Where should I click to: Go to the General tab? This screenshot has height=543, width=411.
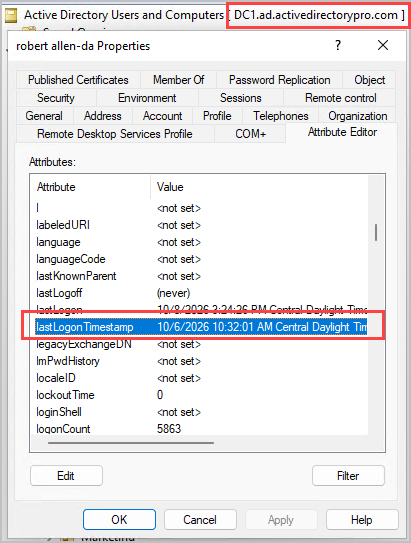click(44, 116)
